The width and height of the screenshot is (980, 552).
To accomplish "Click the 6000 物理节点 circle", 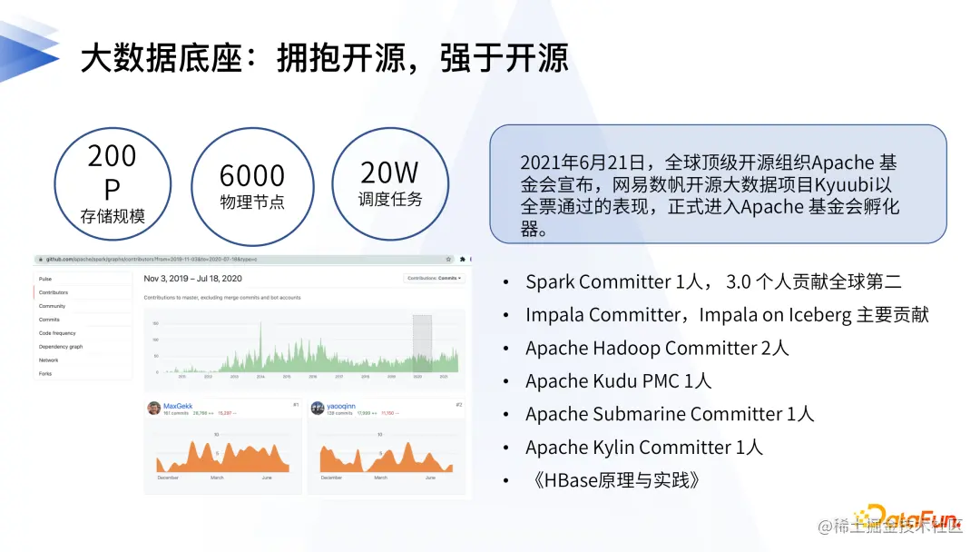I will (252, 186).
